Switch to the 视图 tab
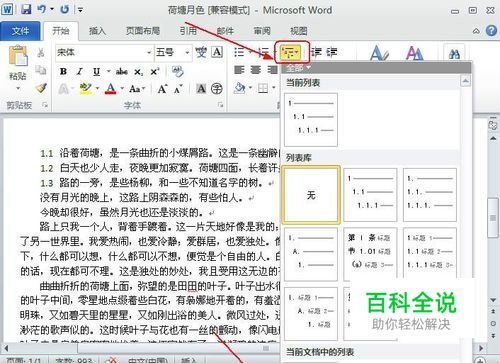 pyautogui.click(x=299, y=31)
